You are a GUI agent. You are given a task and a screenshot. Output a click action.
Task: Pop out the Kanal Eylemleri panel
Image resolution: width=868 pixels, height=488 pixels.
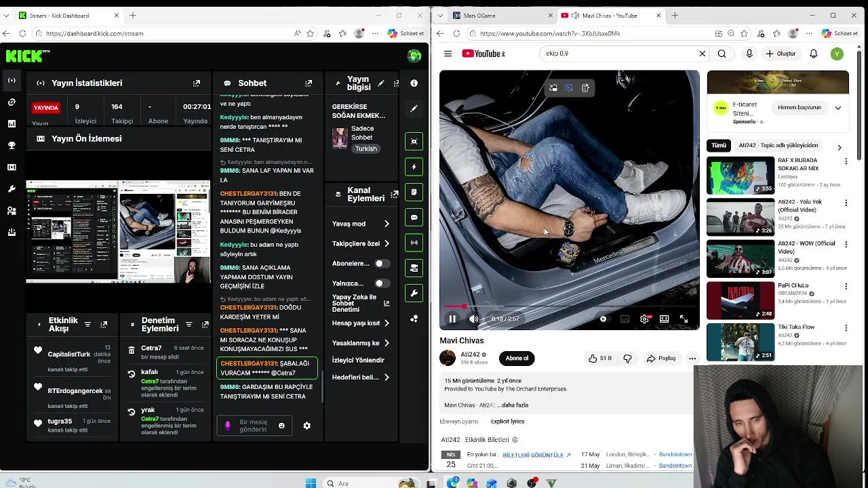coord(395,195)
